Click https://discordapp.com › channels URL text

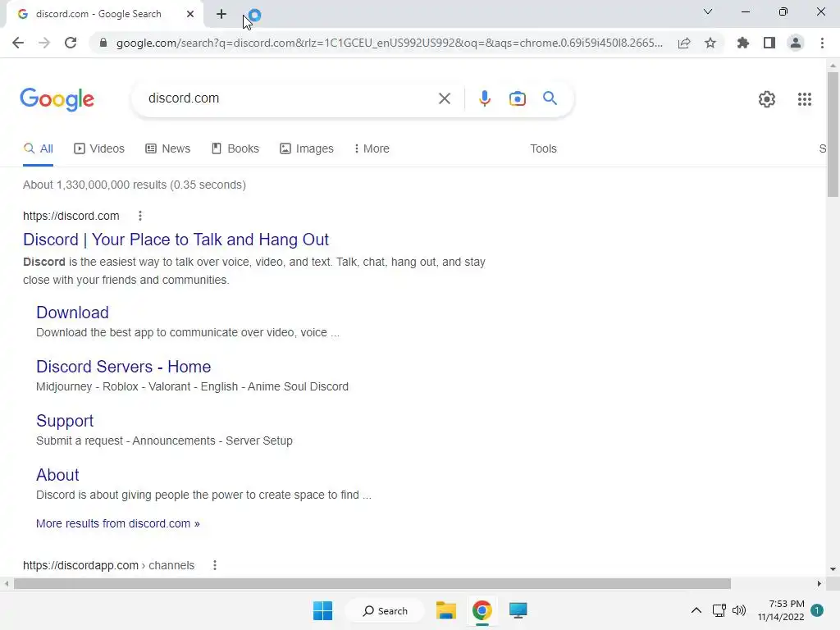(109, 565)
